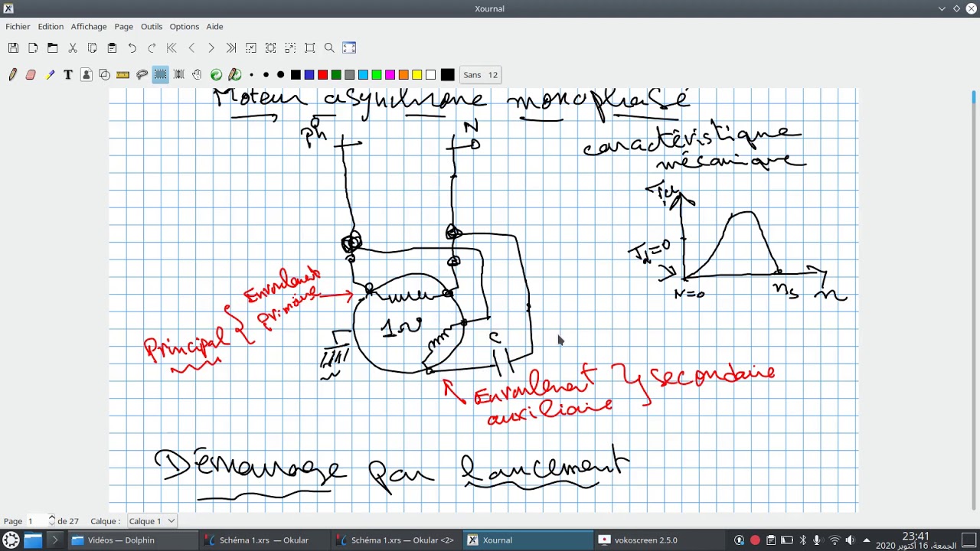980x551 pixels.
Task: Jump to the last page
Action: [x=231, y=48]
